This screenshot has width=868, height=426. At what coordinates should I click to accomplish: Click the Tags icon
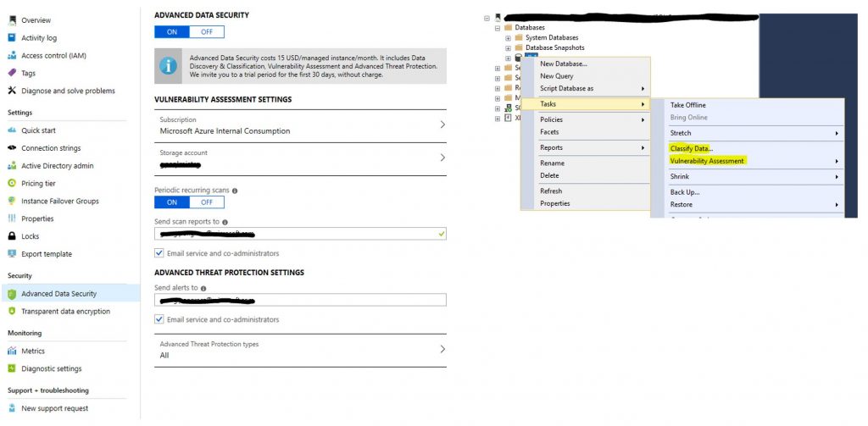point(12,74)
